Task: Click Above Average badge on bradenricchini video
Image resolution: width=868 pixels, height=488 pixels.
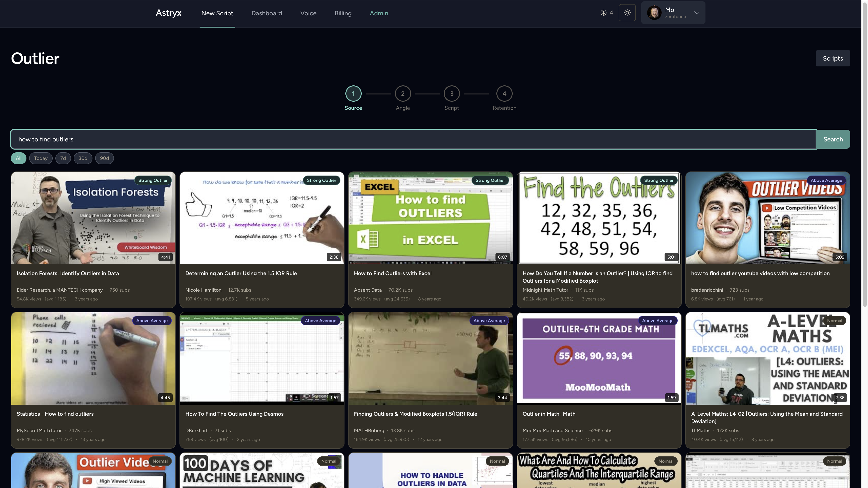Action: pyautogui.click(x=826, y=181)
